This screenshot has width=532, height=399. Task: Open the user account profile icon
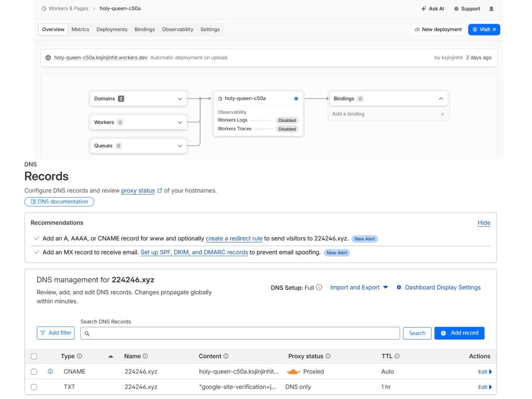491,9
